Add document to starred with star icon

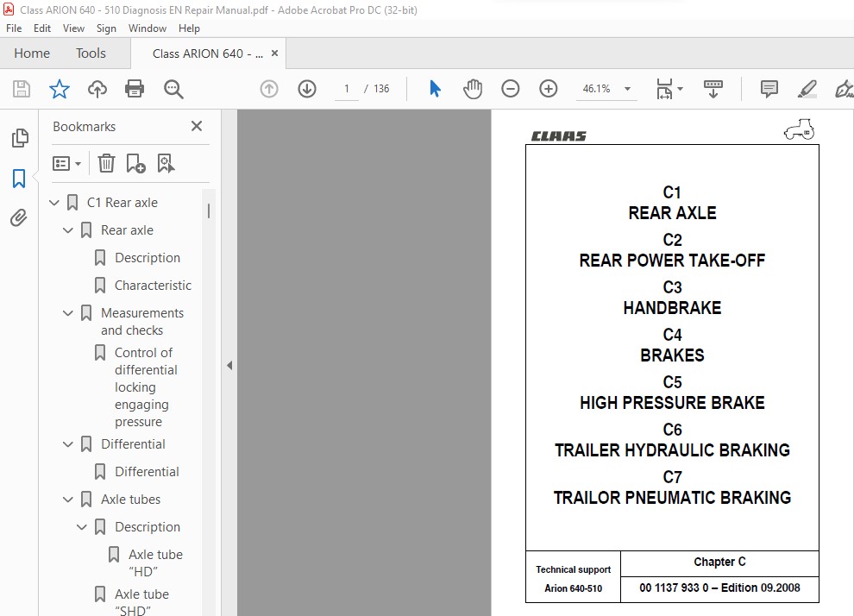(60, 89)
